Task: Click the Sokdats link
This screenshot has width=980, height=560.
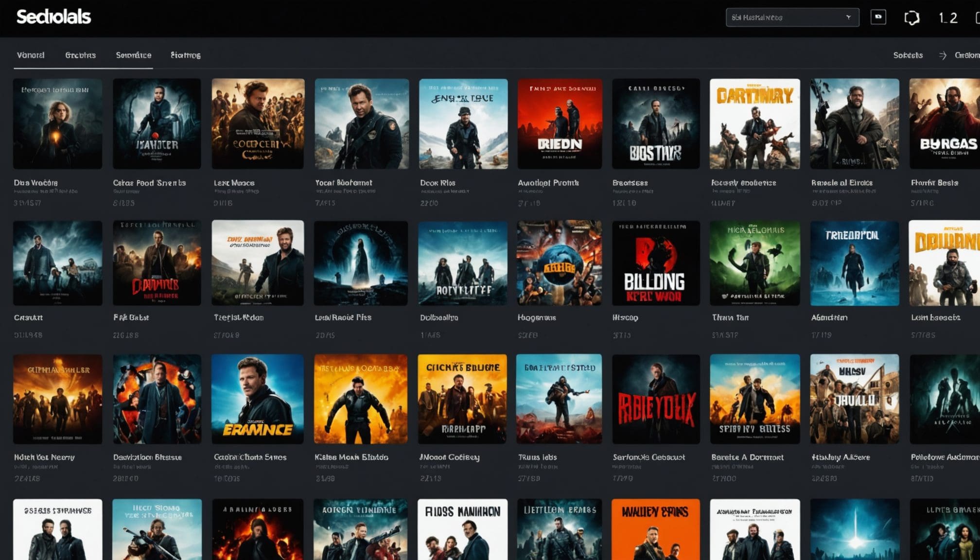Action: point(908,55)
